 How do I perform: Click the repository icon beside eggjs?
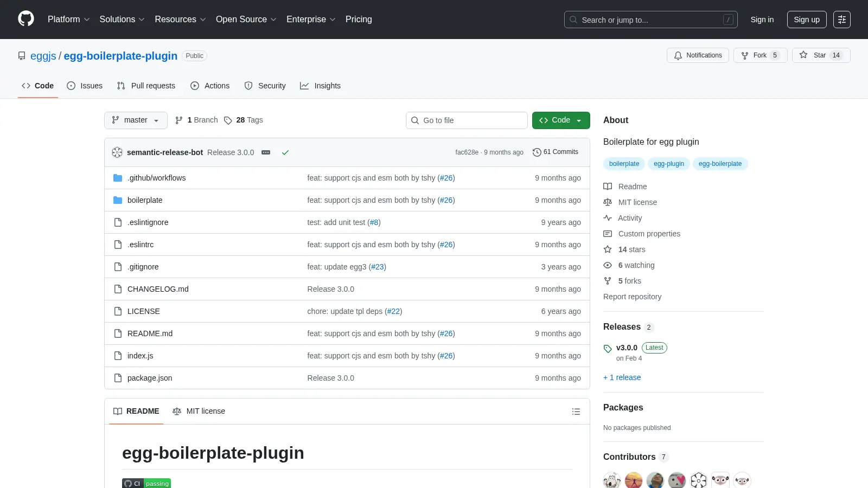(22, 56)
